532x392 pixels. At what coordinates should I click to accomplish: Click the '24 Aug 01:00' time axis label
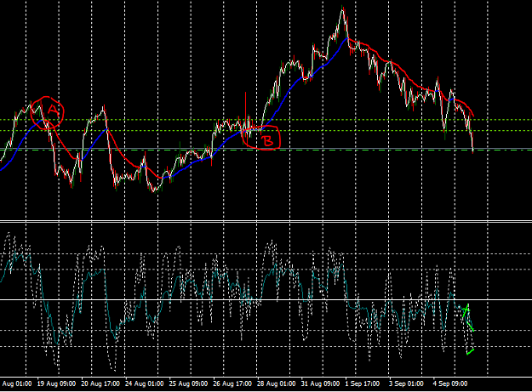click(144, 383)
